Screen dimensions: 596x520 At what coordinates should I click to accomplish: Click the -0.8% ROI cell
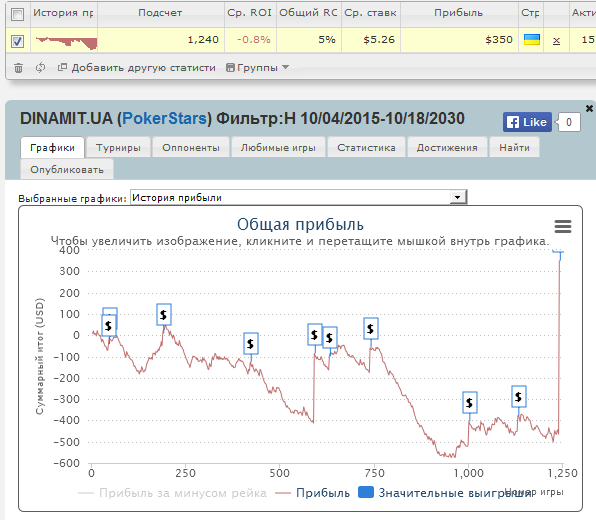tap(250, 40)
